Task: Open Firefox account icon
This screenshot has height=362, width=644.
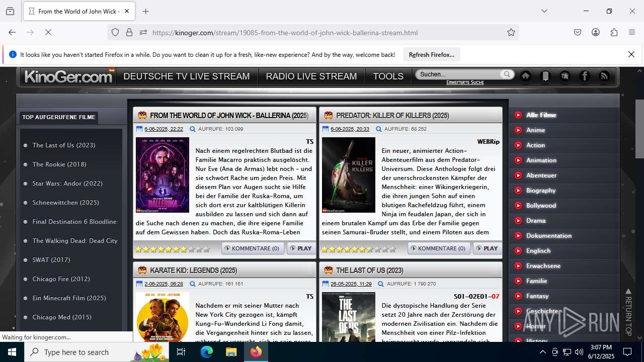Action: click(x=596, y=32)
